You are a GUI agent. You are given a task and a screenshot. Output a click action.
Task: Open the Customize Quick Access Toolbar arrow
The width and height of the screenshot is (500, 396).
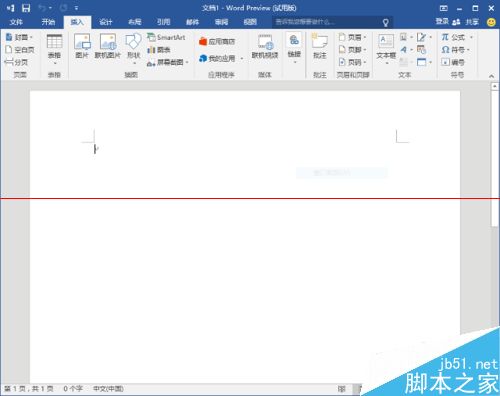(76, 8)
